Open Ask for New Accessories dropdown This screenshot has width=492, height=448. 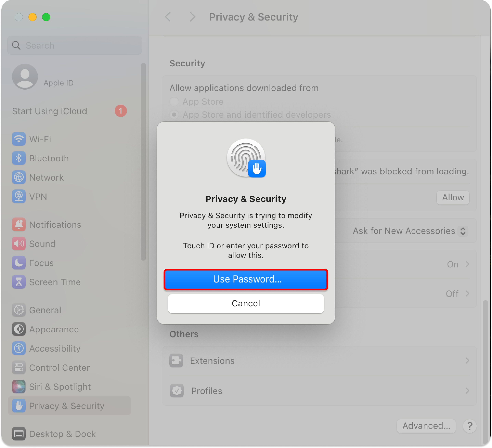[410, 231]
